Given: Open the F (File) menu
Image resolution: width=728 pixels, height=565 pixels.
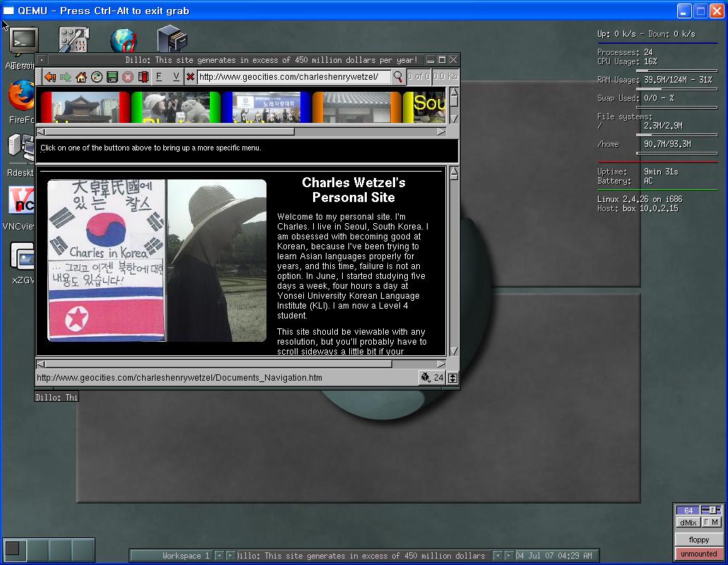Looking at the screenshot, I should point(159,77).
